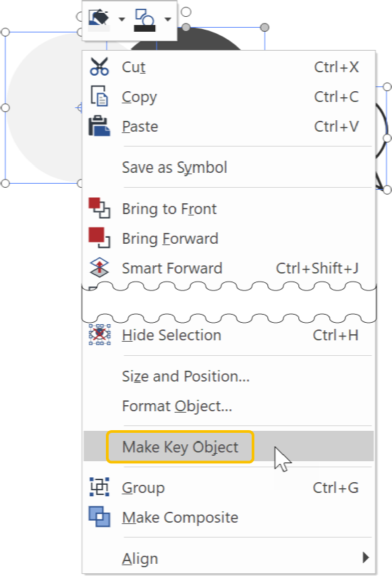Screen dimensions: 392x576
Task: Click the black swatch under the outline tool
Action: pyautogui.click(x=144, y=28)
